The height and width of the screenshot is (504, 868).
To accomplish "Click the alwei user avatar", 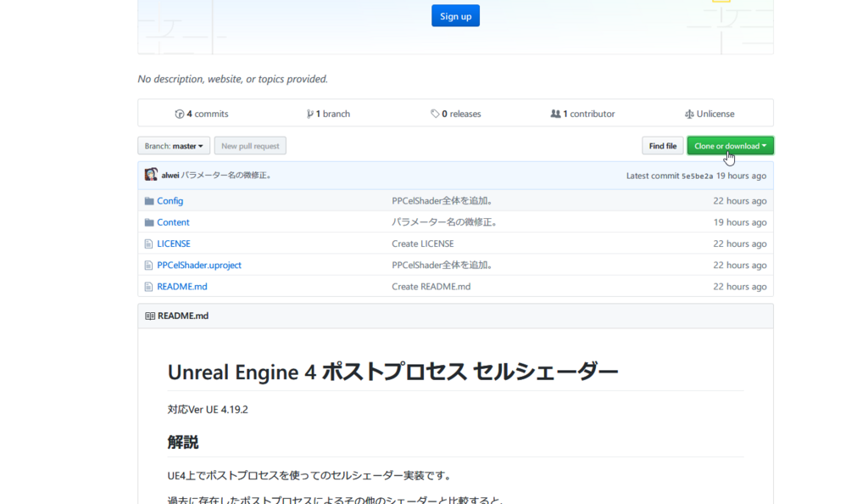I will (x=151, y=175).
